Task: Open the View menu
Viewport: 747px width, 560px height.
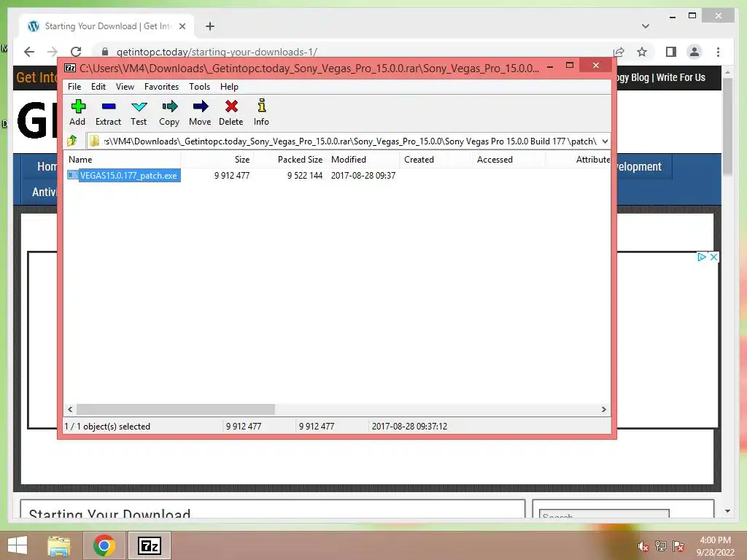Action: click(125, 87)
